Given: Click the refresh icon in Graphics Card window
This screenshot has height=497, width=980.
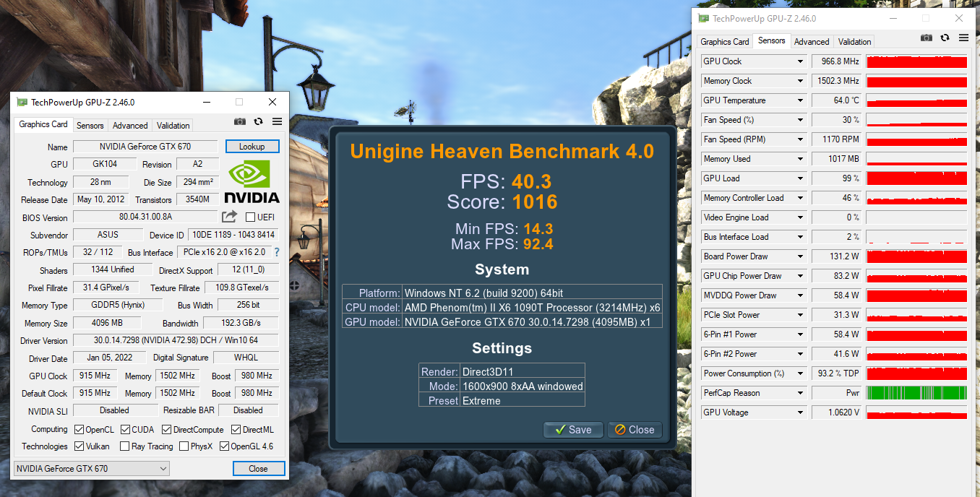Looking at the screenshot, I should tap(259, 122).
